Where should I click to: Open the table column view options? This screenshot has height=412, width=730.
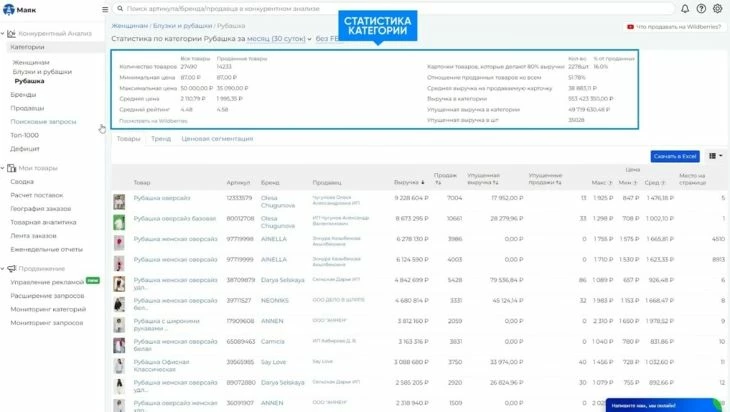(x=716, y=156)
